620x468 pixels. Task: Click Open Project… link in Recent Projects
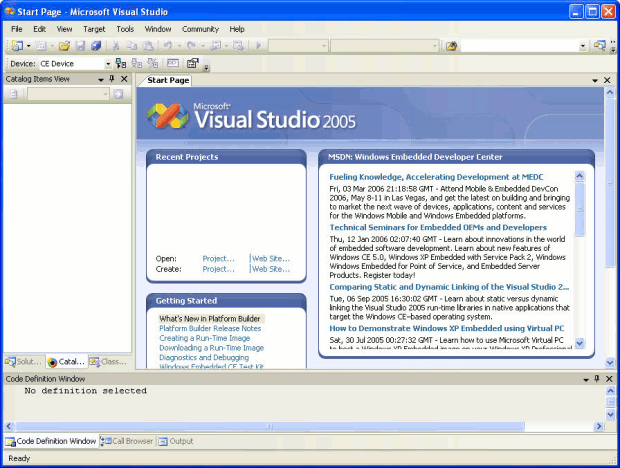pyautogui.click(x=218, y=259)
